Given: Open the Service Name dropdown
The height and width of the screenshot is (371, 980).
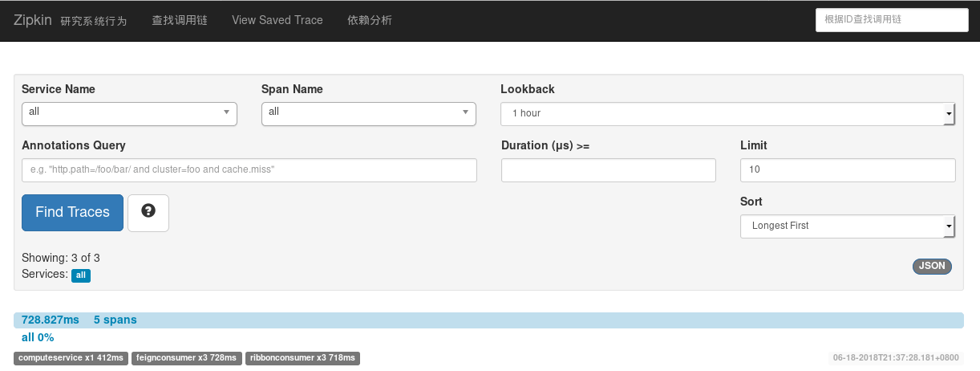Looking at the screenshot, I should [129, 113].
